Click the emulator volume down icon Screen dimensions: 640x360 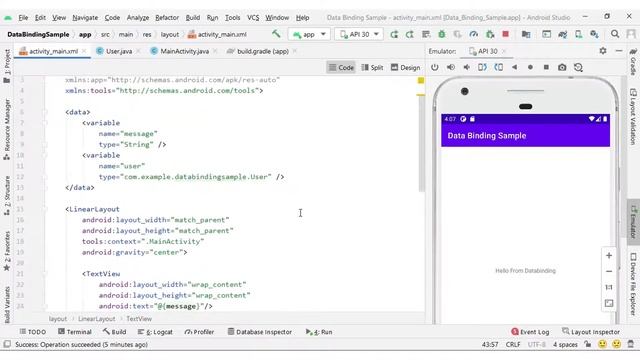pyautogui.click(x=467, y=67)
